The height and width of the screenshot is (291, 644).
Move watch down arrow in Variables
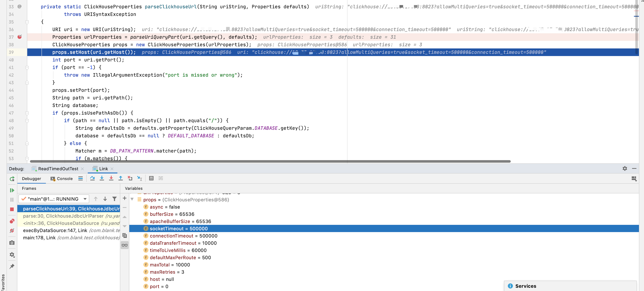[124, 226]
